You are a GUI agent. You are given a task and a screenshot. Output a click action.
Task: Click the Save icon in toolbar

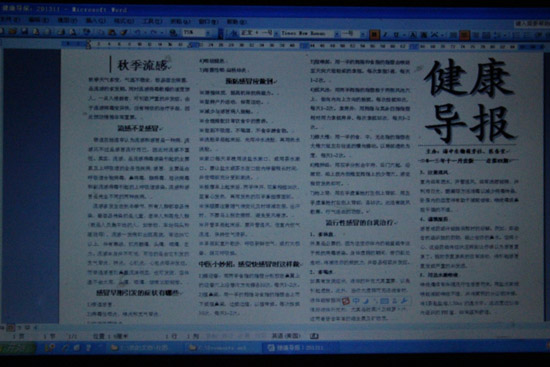(x=24, y=31)
